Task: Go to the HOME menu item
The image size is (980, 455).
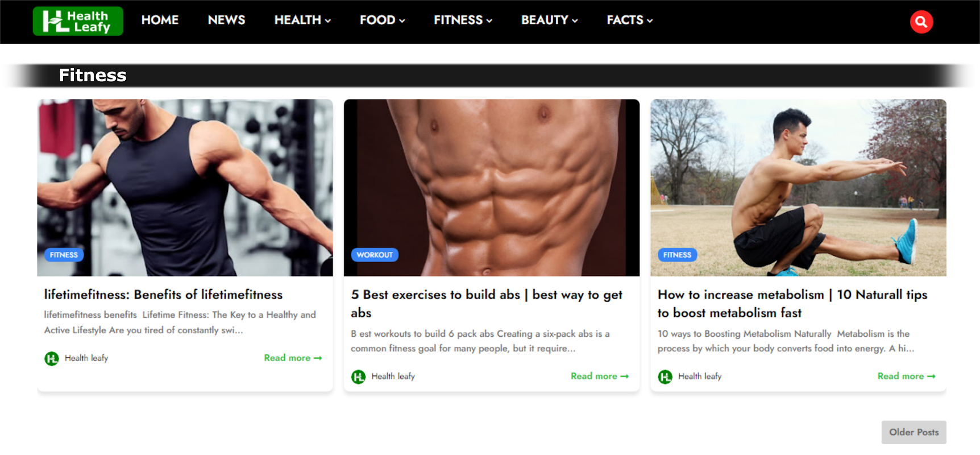Action: click(x=160, y=20)
